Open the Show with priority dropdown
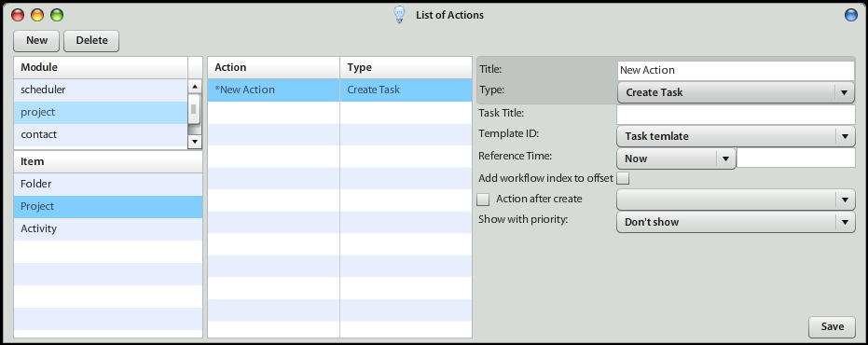This screenshot has width=868, height=345. click(x=736, y=222)
